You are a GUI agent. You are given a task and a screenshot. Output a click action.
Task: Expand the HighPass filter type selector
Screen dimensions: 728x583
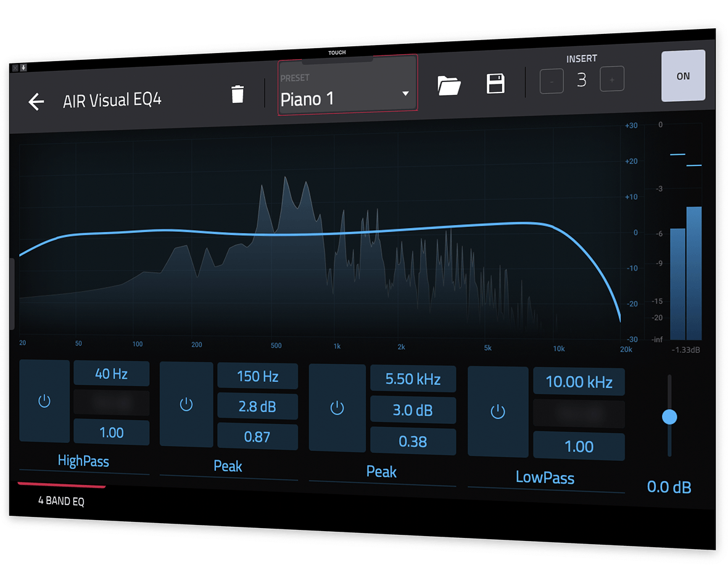[83, 461]
